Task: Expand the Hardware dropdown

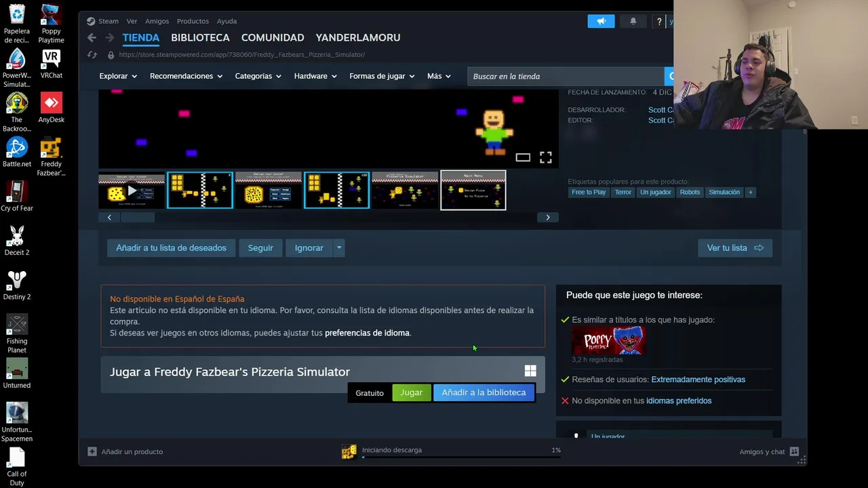Action: pos(315,76)
